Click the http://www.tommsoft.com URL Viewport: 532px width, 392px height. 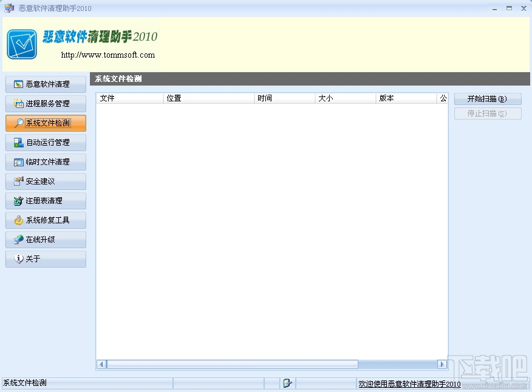click(x=108, y=55)
